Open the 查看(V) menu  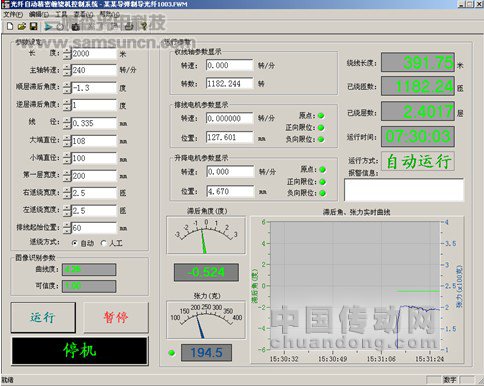point(83,14)
